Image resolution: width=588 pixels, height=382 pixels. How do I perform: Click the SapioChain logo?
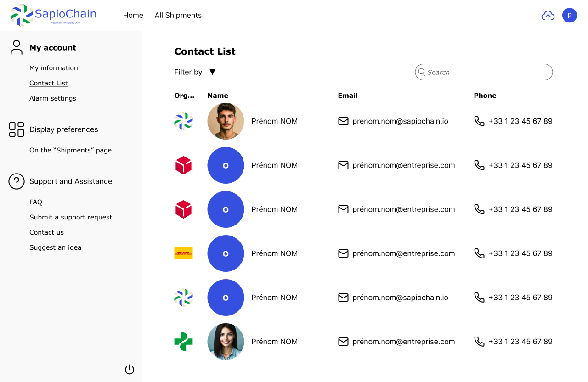[x=53, y=15]
